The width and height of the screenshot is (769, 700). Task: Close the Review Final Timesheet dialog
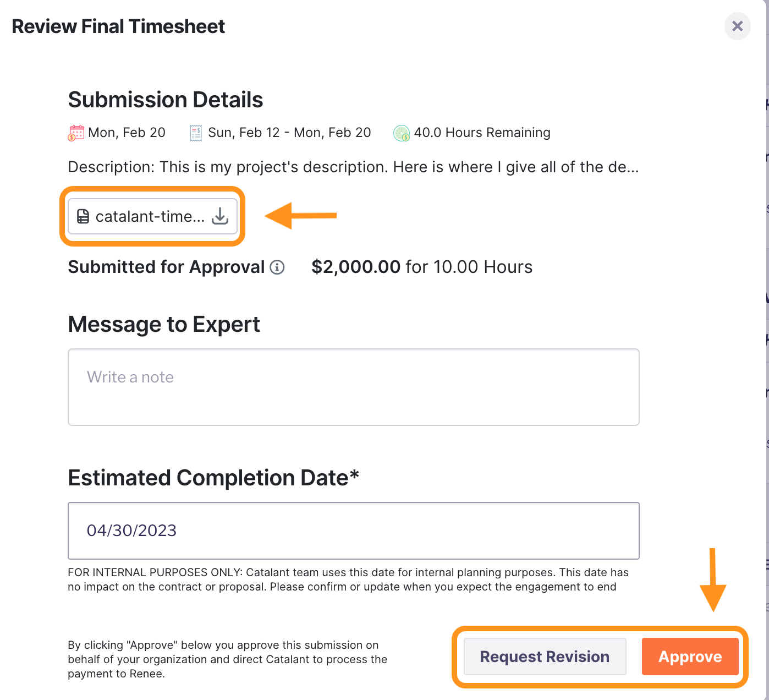tap(737, 26)
